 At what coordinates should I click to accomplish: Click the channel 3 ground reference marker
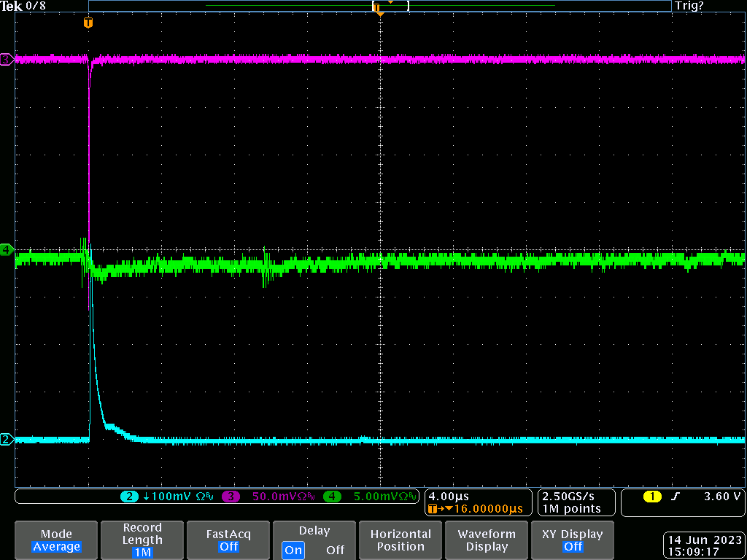click(x=7, y=59)
